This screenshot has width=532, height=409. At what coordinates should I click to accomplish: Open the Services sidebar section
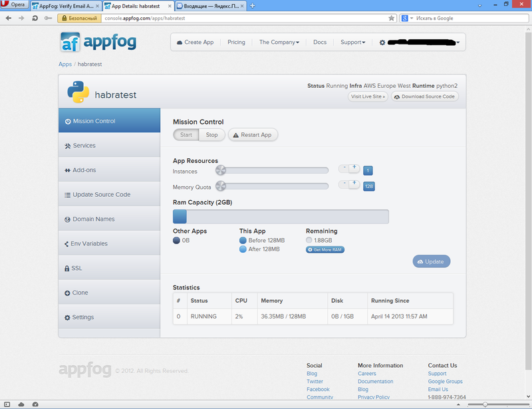point(109,145)
